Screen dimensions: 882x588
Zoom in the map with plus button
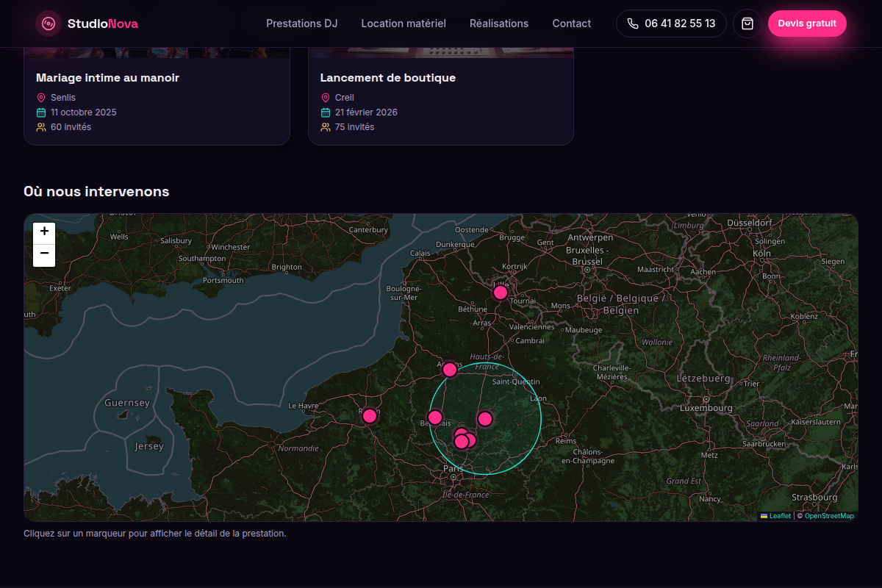(x=44, y=232)
